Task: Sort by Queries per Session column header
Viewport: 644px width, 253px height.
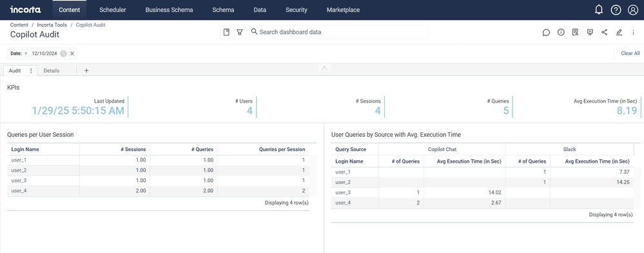Action: 282,149
